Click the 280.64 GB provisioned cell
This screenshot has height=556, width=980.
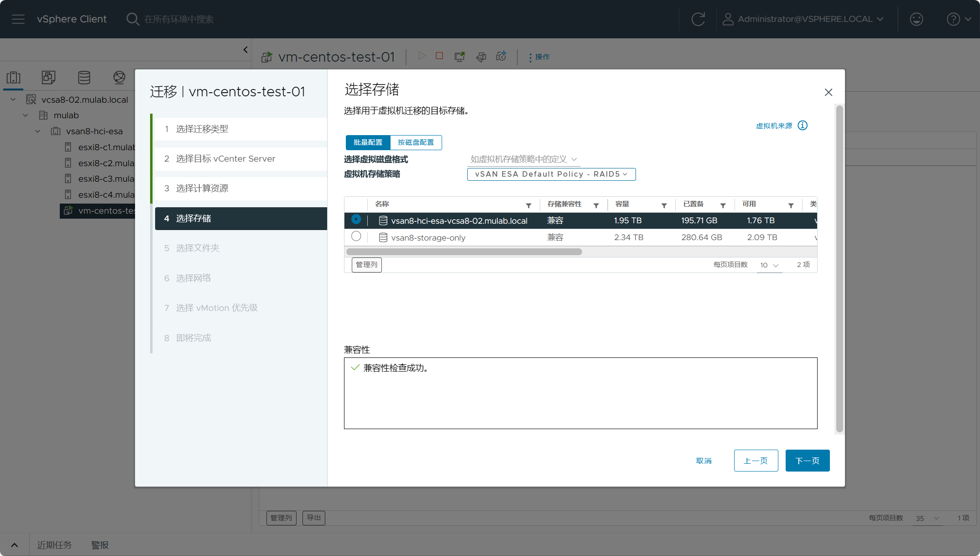(x=702, y=237)
